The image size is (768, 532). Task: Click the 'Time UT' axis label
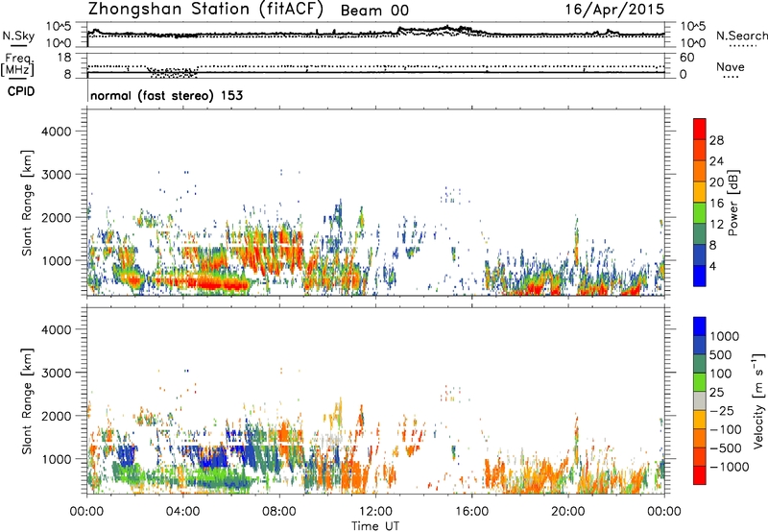[375, 525]
